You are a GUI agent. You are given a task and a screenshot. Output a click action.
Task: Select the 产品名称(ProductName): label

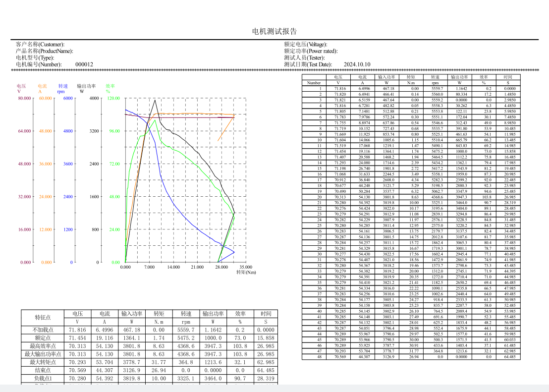(x=45, y=51)
